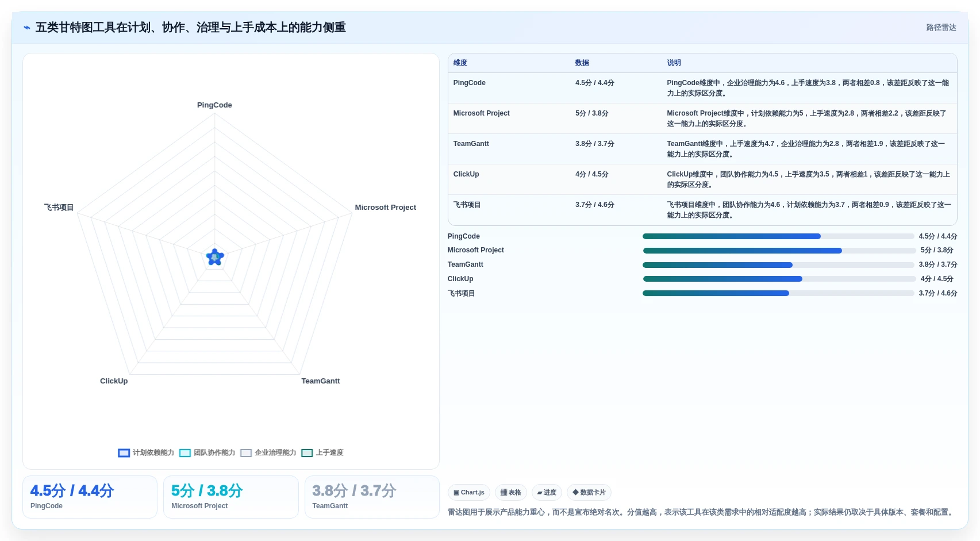Click the table cell 4分 / 4.5分
Viewport: 980px width, 541px height.
[591, 174]
